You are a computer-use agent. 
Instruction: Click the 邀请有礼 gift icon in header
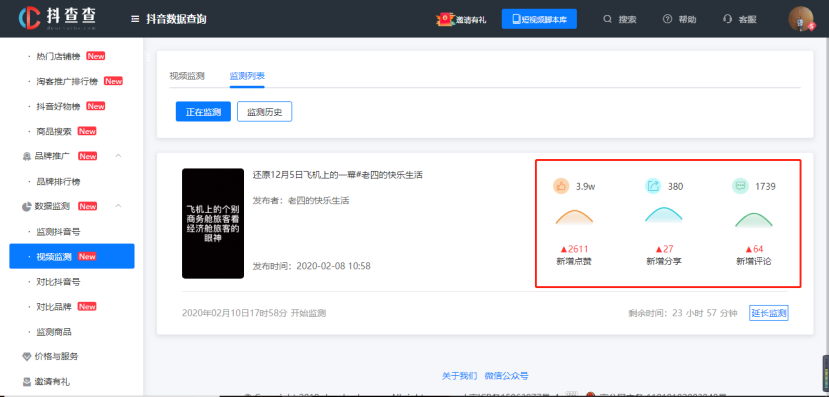(445, 19)
